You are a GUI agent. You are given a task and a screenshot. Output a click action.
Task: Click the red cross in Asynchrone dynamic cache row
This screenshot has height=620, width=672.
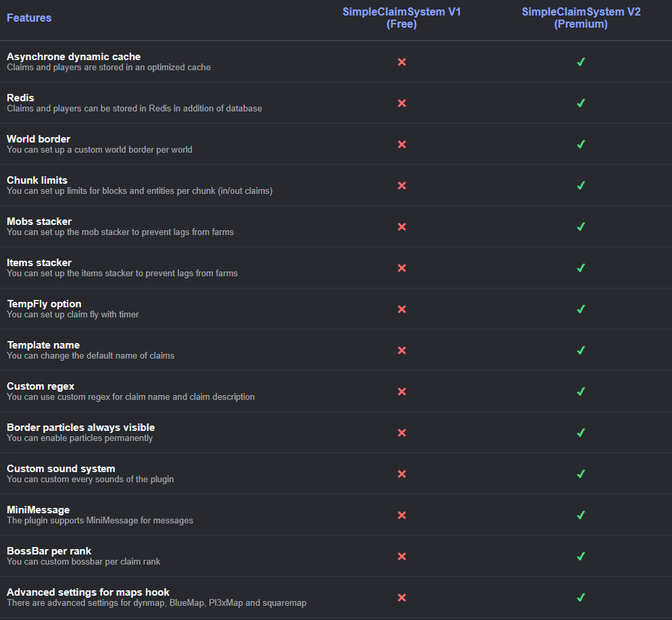pyautogui.click(x=402, y=62)
